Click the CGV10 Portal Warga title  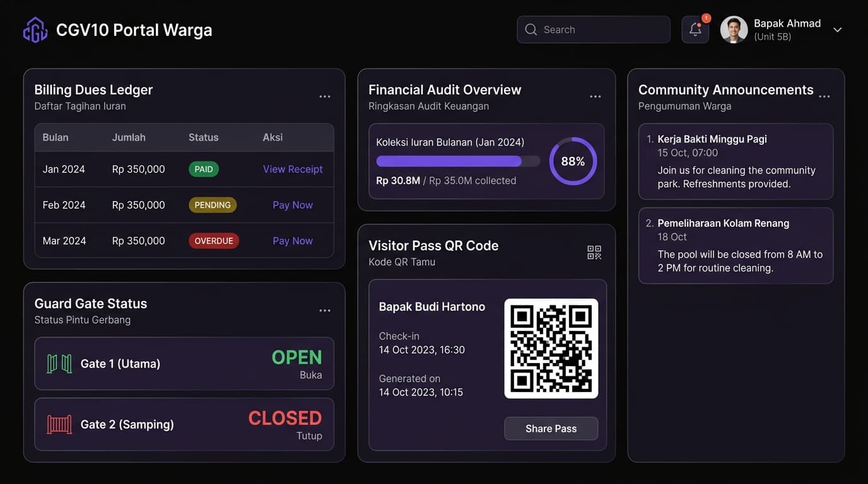[x=134, y=30]
